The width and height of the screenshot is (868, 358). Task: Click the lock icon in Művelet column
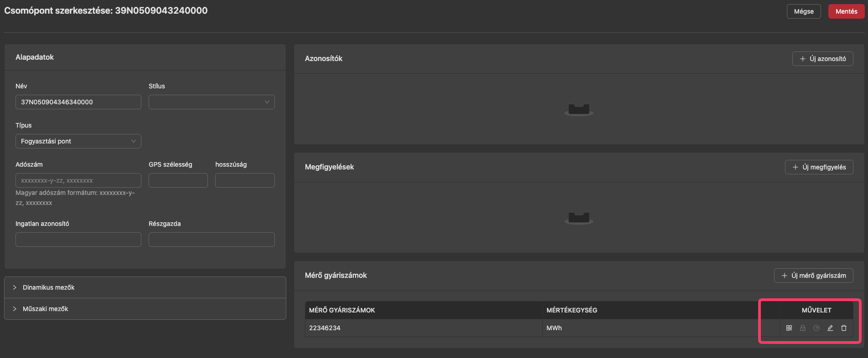pyautogui.click(x=803, y=328)
